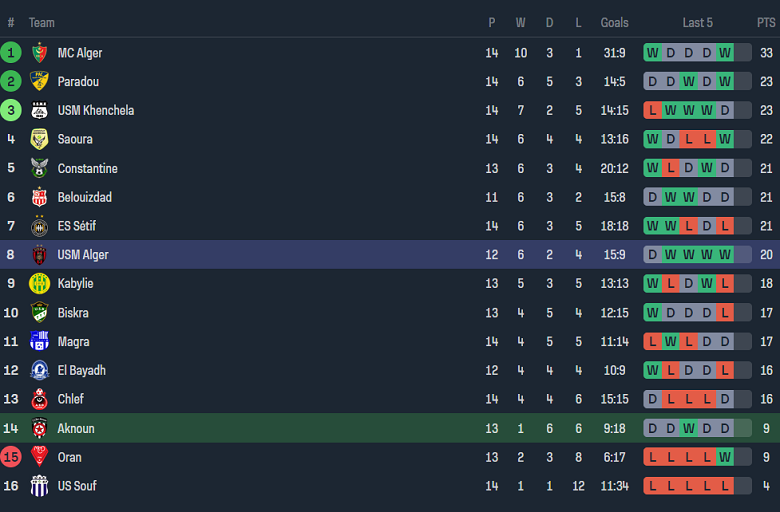780x512 pixels.
Task: Click the MC Alger club crest
Action: coord(39,53)
